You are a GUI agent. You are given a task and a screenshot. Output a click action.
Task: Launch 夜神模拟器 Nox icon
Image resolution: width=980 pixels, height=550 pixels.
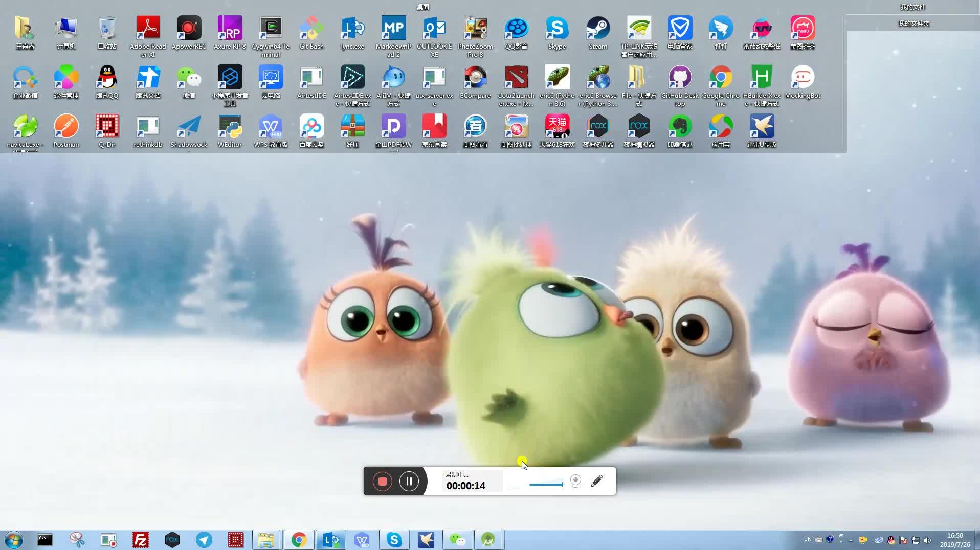click(639, 131)
